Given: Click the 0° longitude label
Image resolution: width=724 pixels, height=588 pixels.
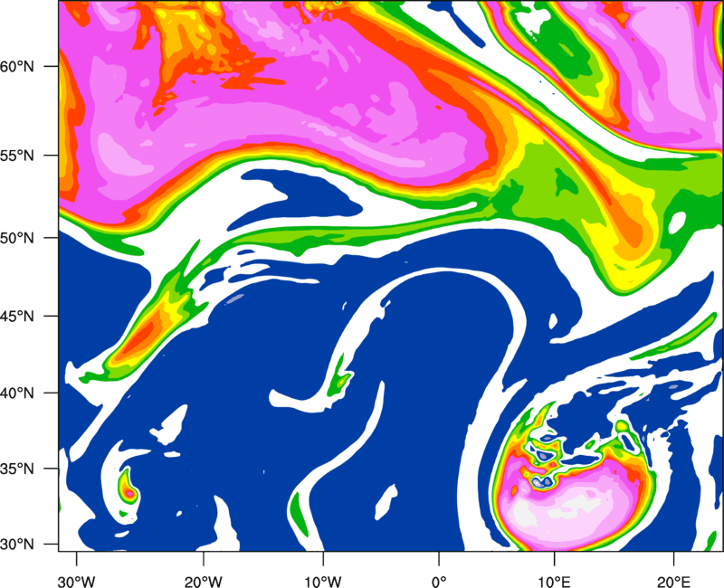Looking at the screenshot, I should pos(439,582).
